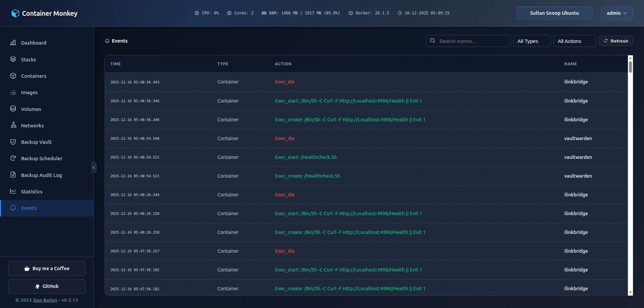Open the Containers view
Image resolution: width=644 pixels, height=308 pixels.
[34, 76]
